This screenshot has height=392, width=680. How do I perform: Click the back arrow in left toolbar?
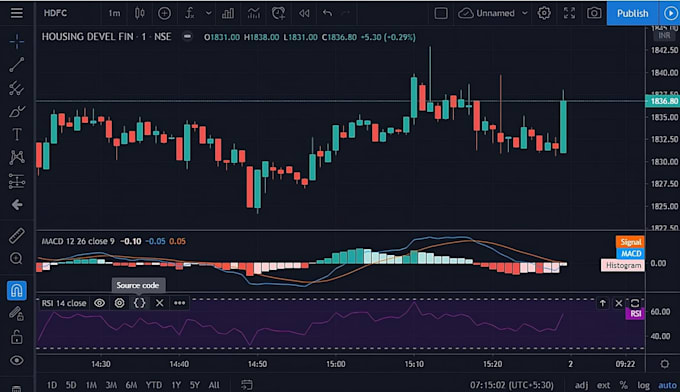(x=16, y=205)
